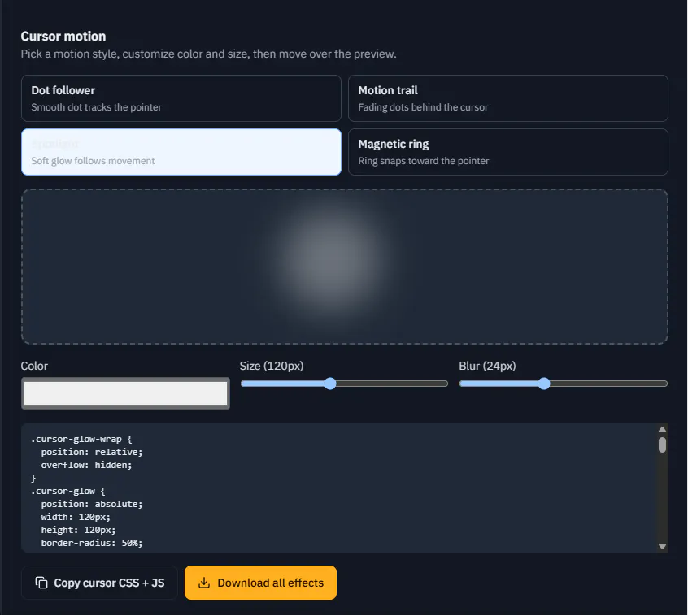The height and width of the screenshot is (616, 688).
Task: Click the '.cursor-glow-wrap {' code line
Action: coord(81,439)
